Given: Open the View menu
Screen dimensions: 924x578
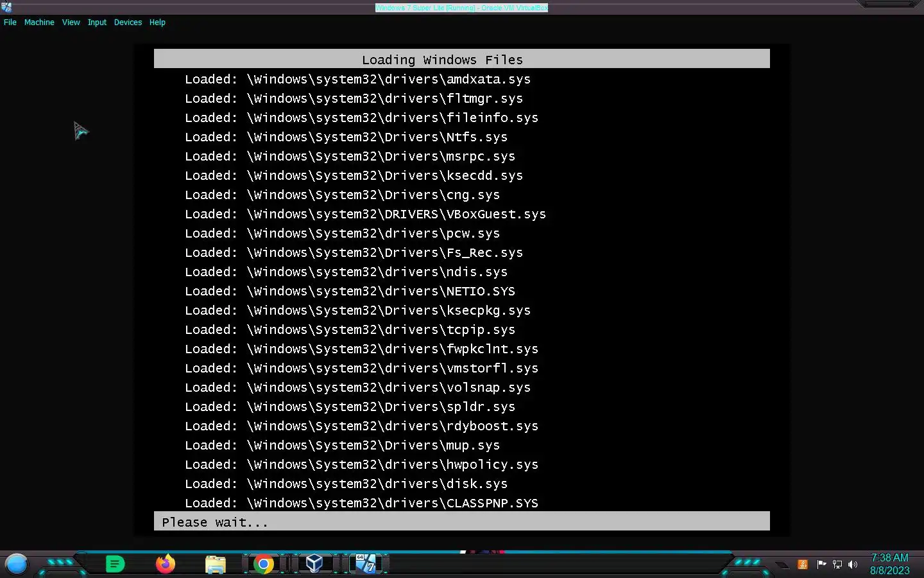Looking at the screenshot, I should point(71,22).
